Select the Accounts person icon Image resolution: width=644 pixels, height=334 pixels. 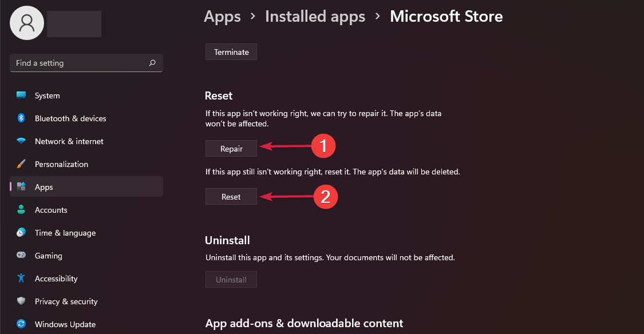(x=21, y=210)
